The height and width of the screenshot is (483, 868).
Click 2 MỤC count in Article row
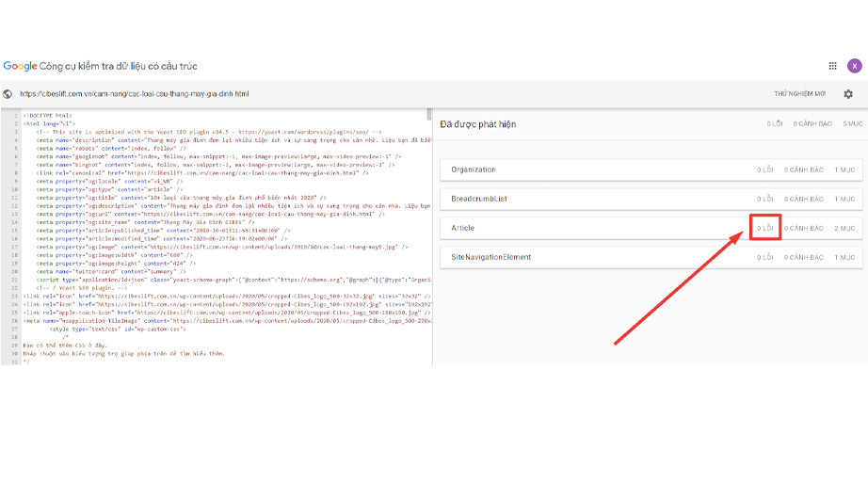click(x=844, y=229)
